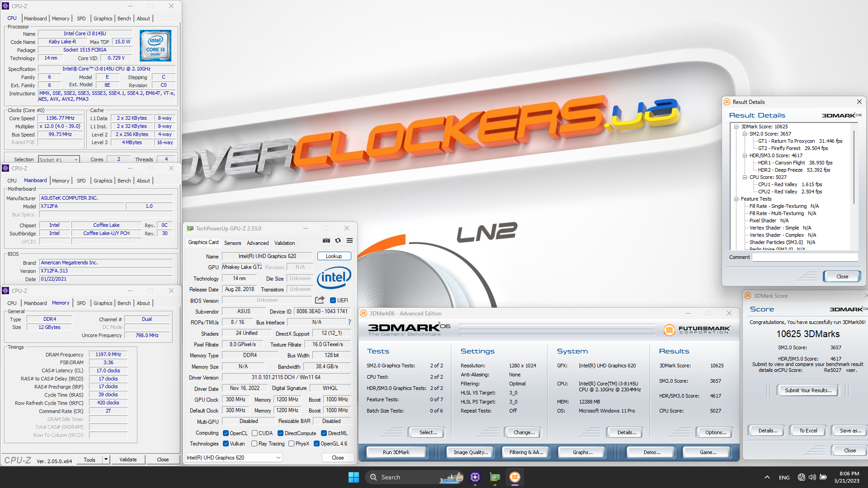Click the Futuremark Corporation logo
The height and width of the screenshot is (488, 868).
(697, 330)
